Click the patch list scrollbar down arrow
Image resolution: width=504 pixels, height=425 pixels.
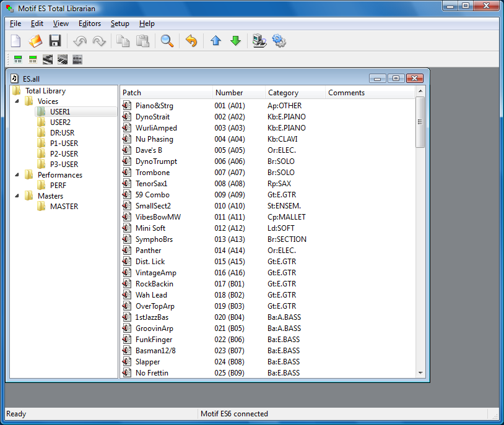(420, 373)
